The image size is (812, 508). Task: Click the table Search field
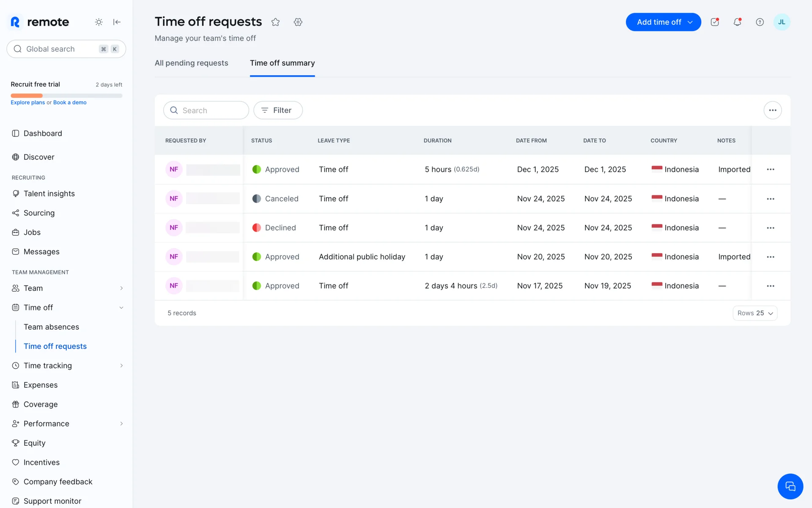click(206, 110)
